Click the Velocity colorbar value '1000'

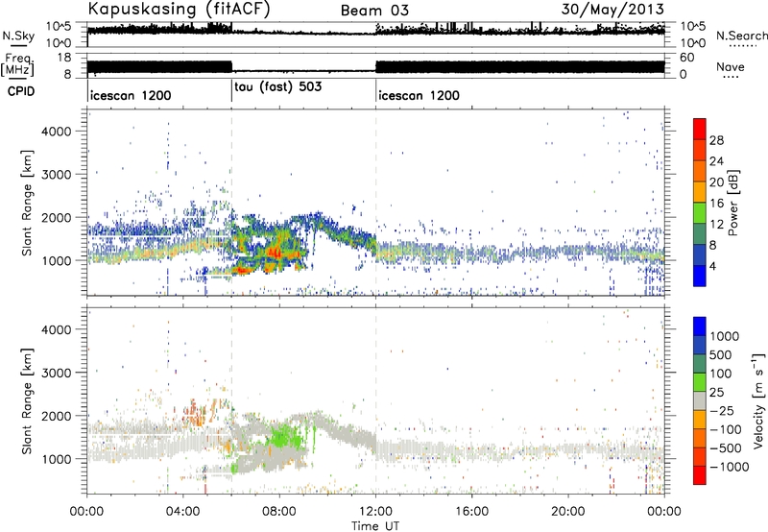pos(725,336)
